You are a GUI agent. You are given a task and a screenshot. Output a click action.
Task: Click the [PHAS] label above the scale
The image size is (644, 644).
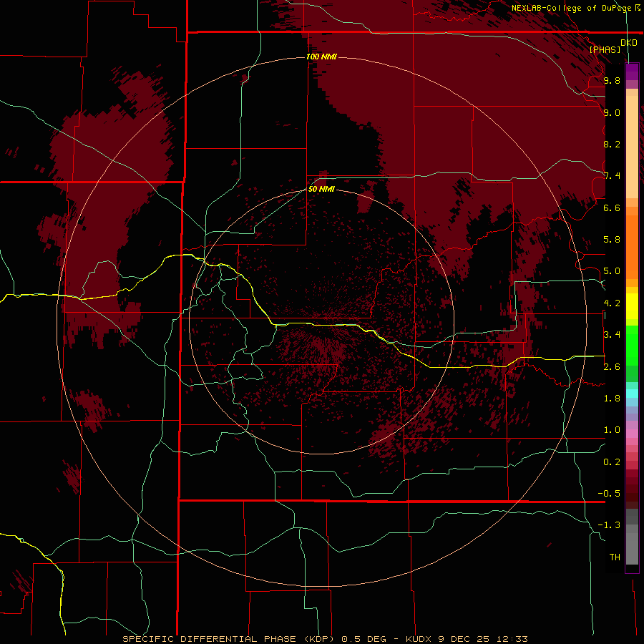pos(605,49)
